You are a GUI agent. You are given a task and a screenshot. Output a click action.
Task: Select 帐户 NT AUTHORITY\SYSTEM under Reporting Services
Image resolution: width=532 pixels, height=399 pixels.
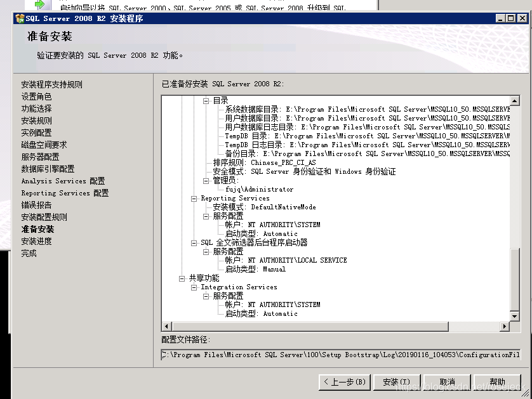pyautogui.click(x=273, y=225)
